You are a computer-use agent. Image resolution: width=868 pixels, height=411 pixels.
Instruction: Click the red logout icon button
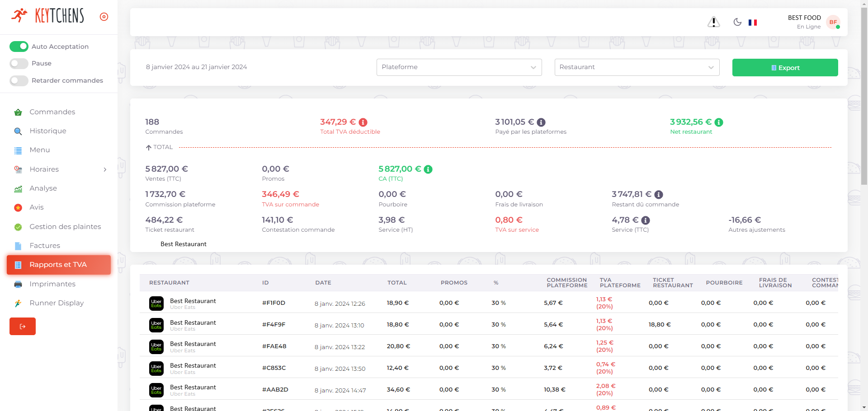(x=23, y=326)
